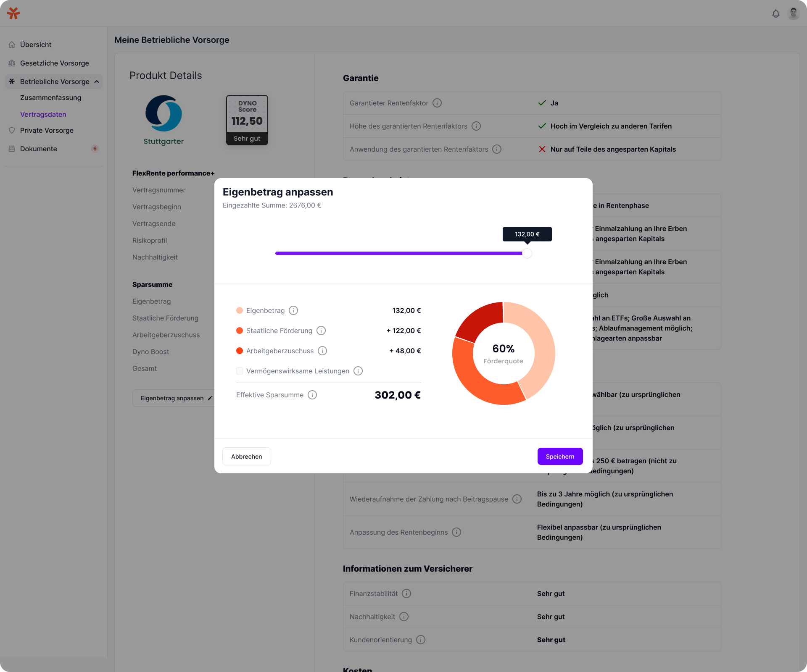Click the Dyno logo in header

pos(13,13)
